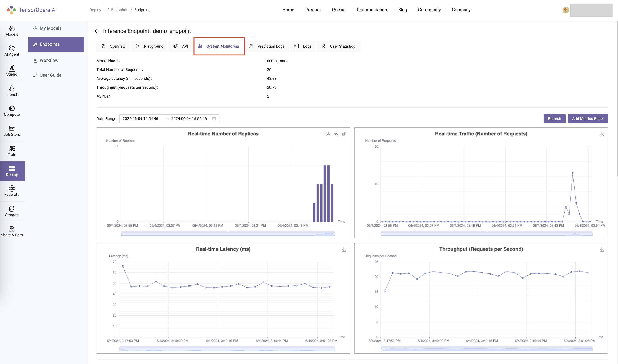Image resolution: width=618 pixels, height=364 pixels.
Task: Click Add Metrics Panel button
Action: point(587,119)
